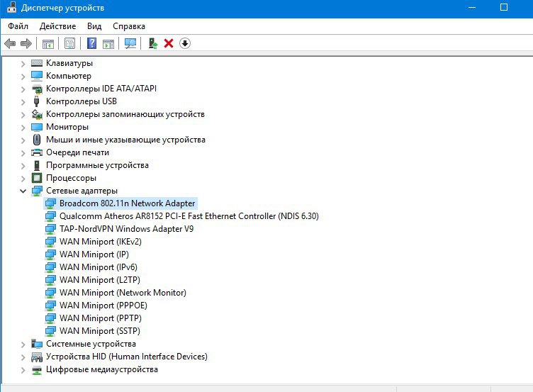533x392 pixels.
Task: Select WAN Miniport (IPv6)
Action: click(99, 267)
